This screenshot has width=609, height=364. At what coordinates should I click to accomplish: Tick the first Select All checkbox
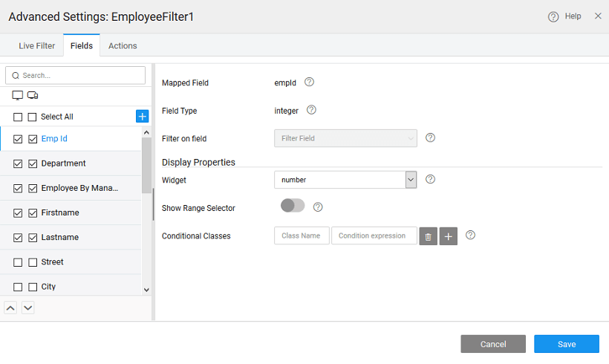click(x=18, y=117)
